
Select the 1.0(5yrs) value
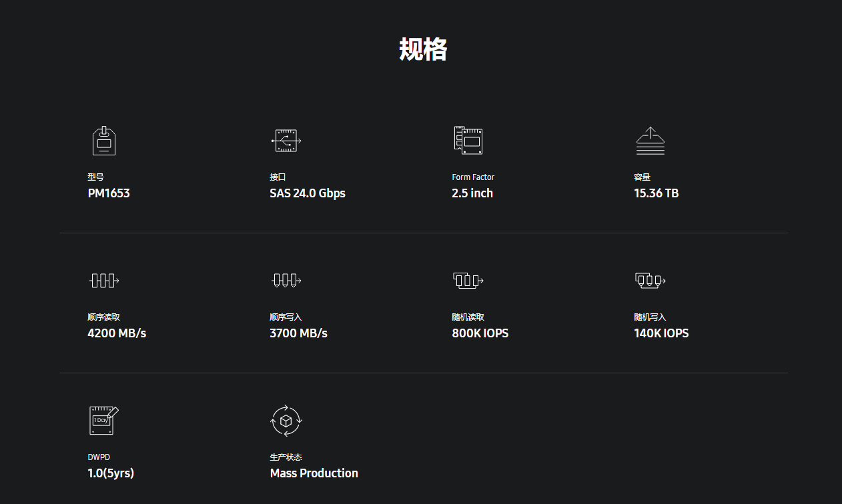[111, 473]
